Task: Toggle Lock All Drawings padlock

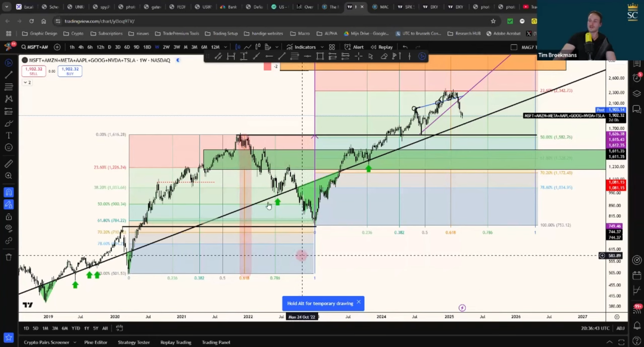Action: [8, 217]
